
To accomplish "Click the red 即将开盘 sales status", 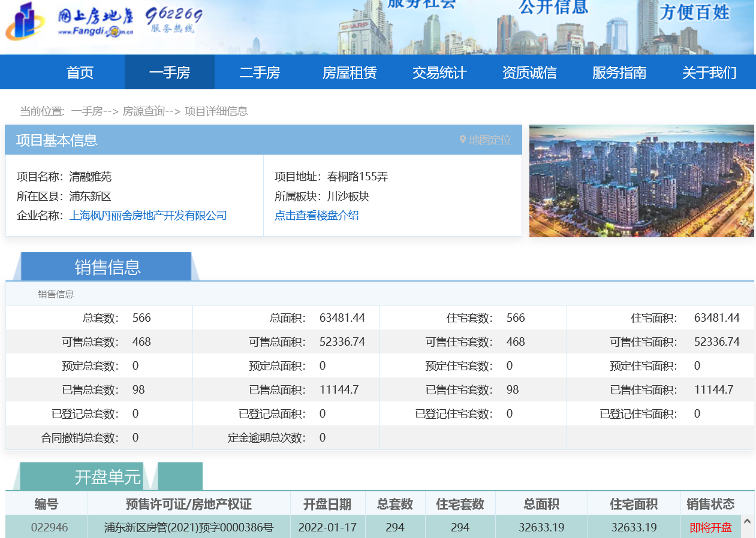I will click(x=710, y=528).
